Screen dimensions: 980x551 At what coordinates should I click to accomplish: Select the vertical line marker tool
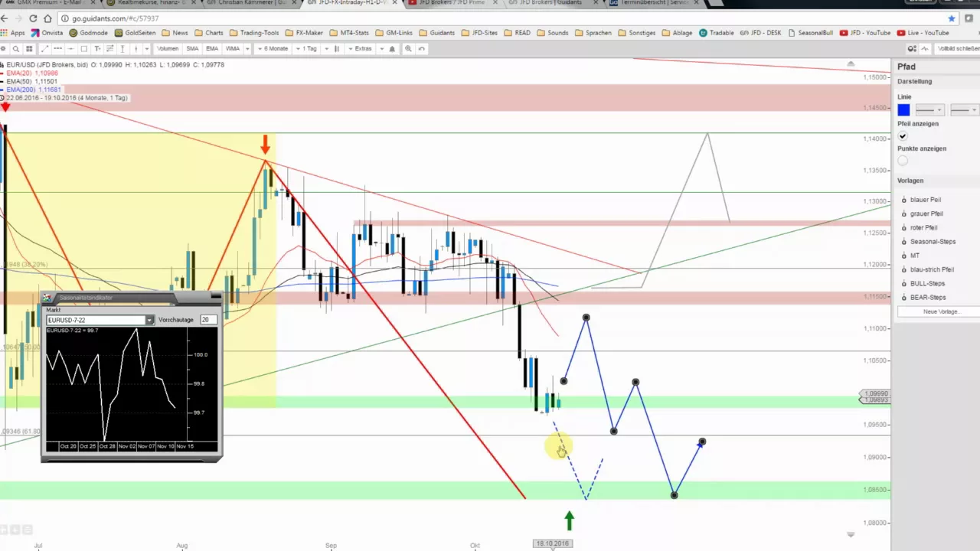(x=136, y=48)
